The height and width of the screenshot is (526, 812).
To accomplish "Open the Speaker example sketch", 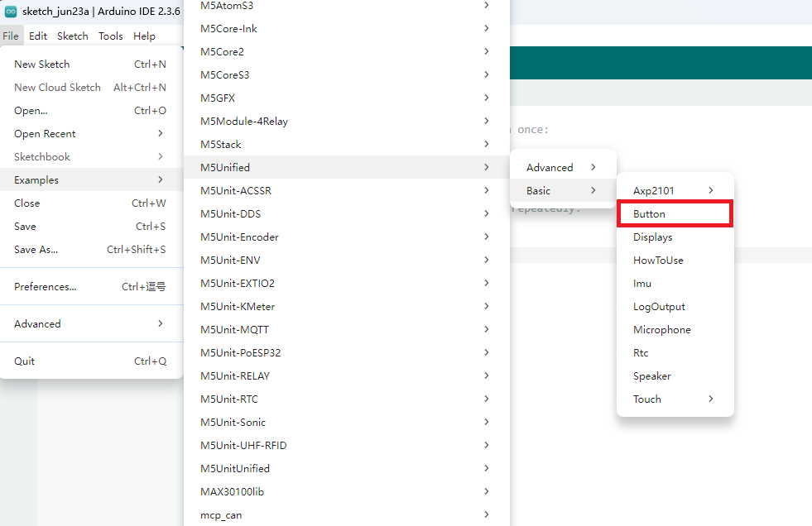I will pos(675,376).
